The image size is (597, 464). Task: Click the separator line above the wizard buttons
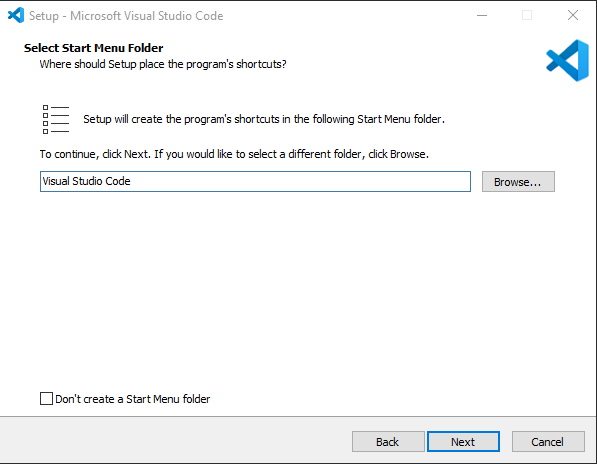coord(298,416)
